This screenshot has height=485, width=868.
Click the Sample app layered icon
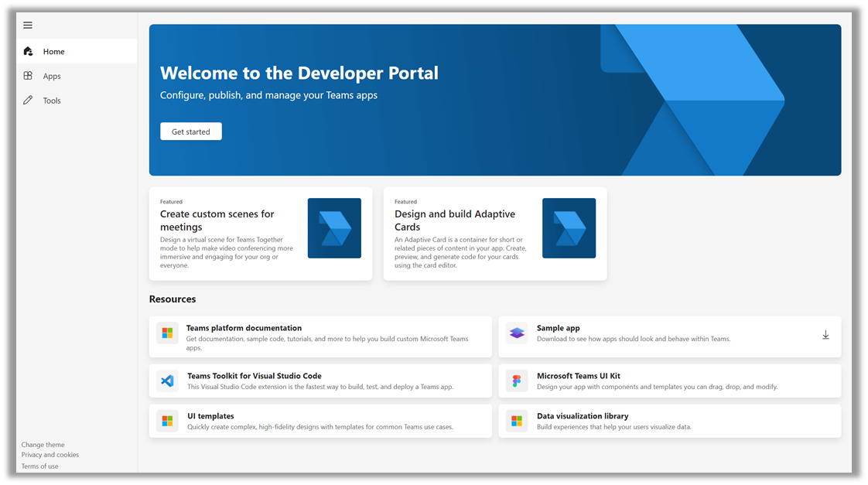pos(517,333)
